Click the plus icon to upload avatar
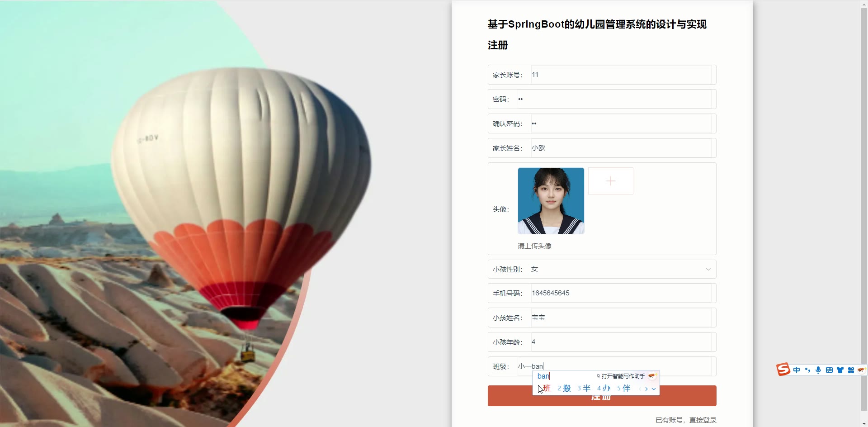 [611, 181]
